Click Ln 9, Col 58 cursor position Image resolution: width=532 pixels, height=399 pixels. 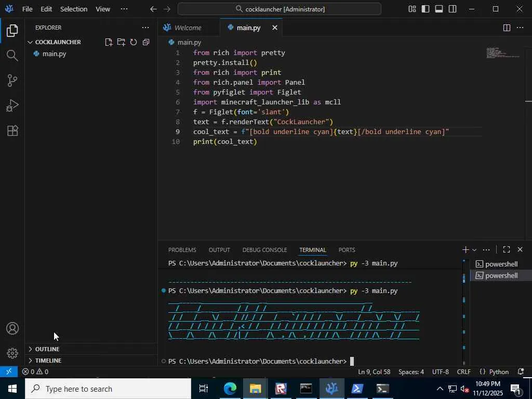(374, 372)
